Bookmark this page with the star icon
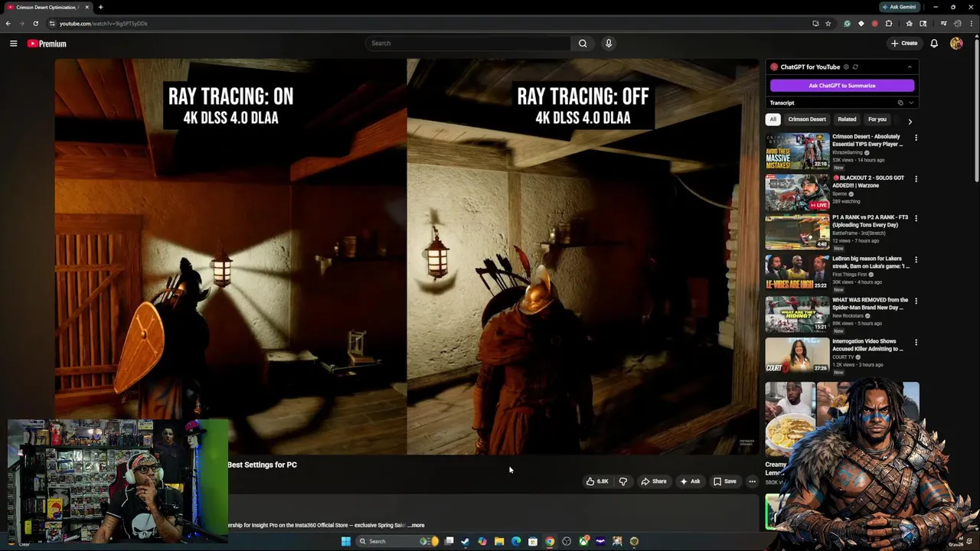 (x=828, y=24)
